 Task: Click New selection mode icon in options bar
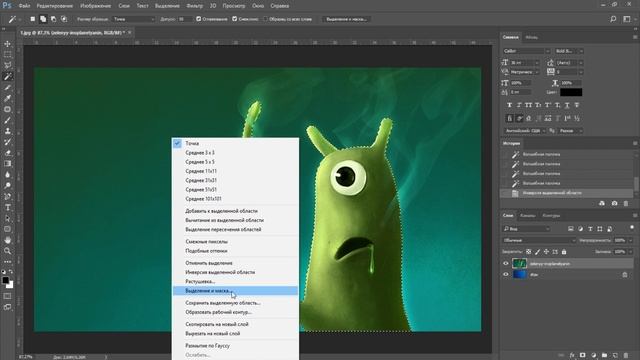pos(33,19)
